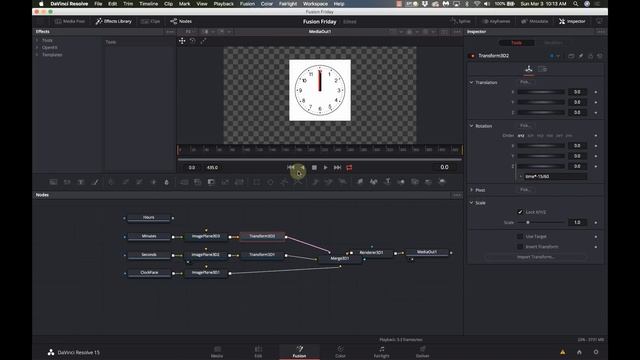Go to first frame
Image resolution: width=640 pixels, height=360 pixels.
pyautogui.click(x=291, y=167)
